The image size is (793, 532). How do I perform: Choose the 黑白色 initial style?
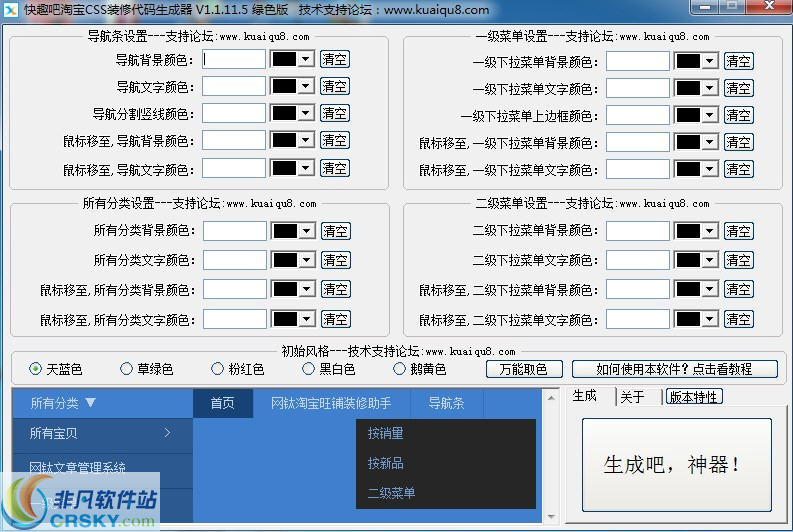click(x=308, y=369)
